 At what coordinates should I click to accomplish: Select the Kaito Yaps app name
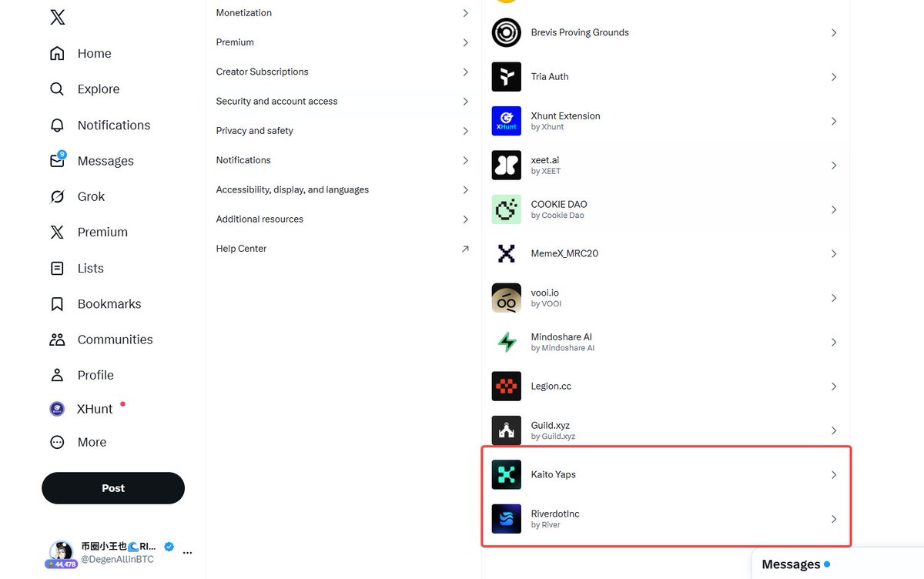pyautogui.click(x=553, y=474)
